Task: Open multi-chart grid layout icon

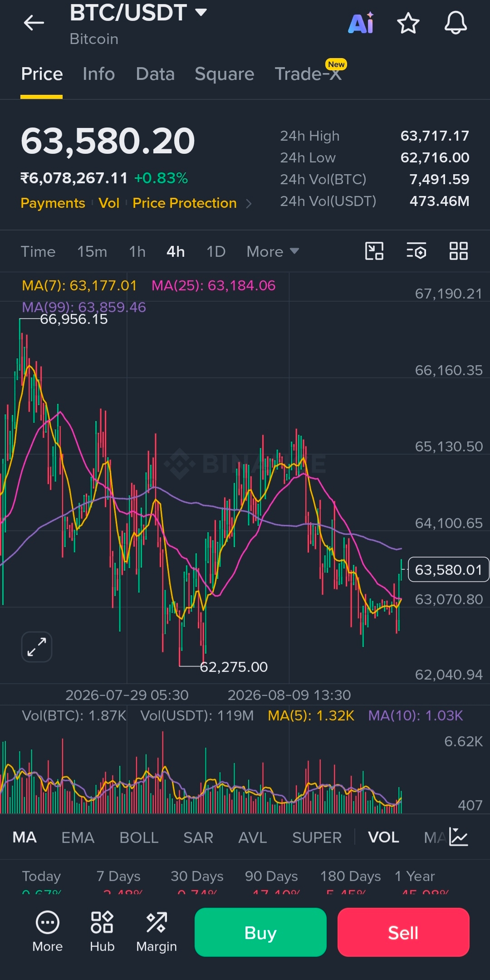Action: [x=458, y=251]
